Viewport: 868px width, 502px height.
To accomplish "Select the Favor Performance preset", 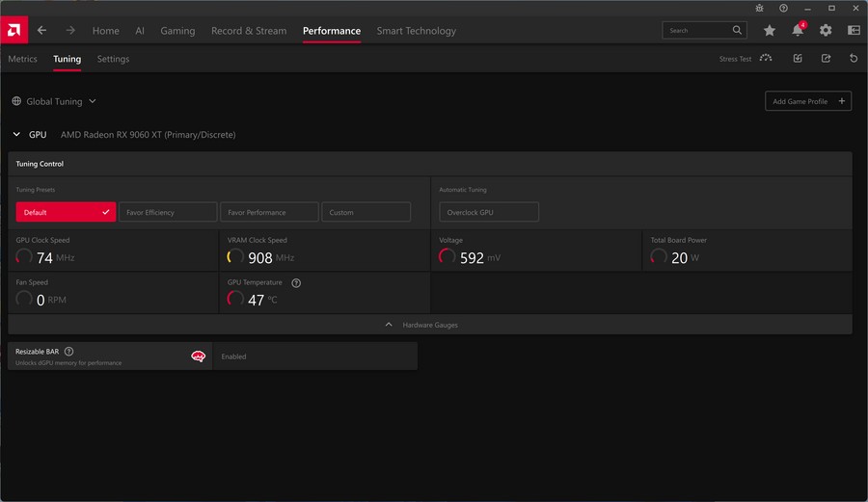I will point(270,212).
